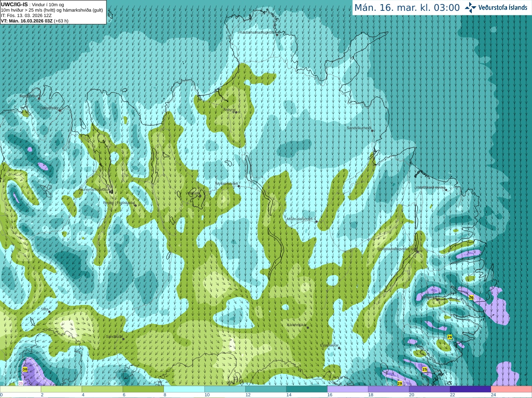Click the Raufarhafnarflugvöllur station dot
Screen dimensions: 532x398
point(277,35)
